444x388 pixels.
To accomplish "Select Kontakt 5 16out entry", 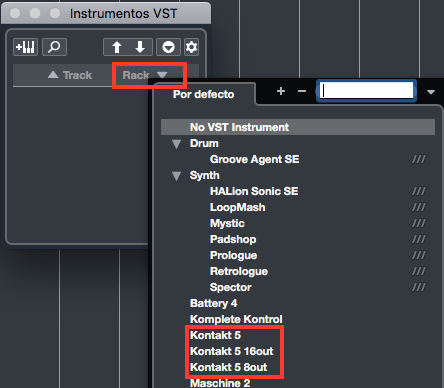I will pos(232,351).
